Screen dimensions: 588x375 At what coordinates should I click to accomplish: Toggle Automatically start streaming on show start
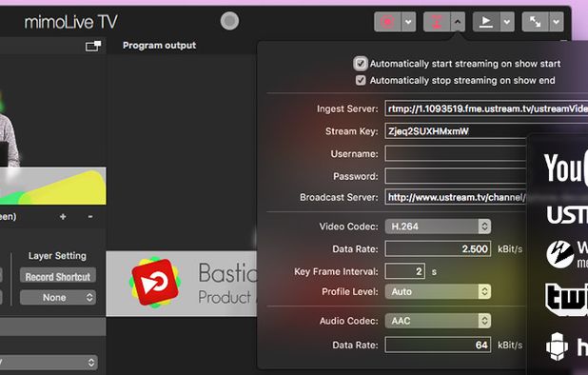(361, 64)
